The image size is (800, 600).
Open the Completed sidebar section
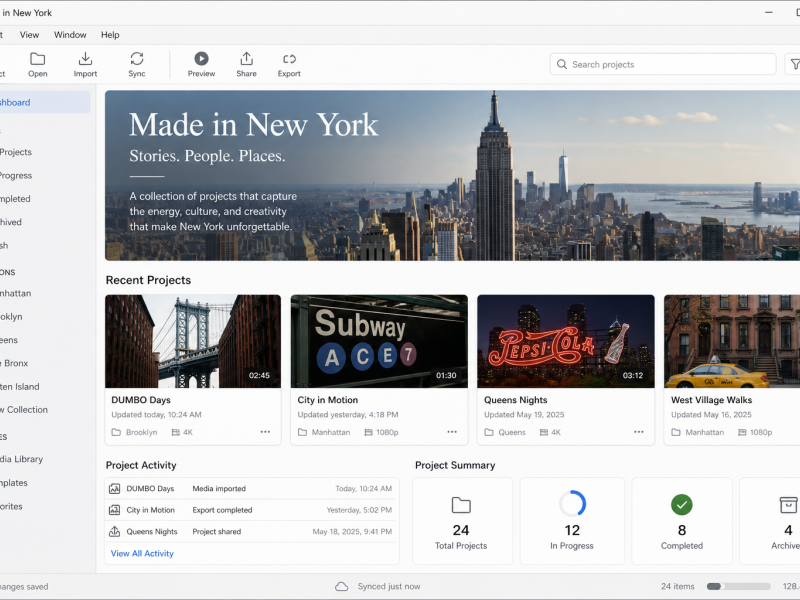click(x=15, y=199)
